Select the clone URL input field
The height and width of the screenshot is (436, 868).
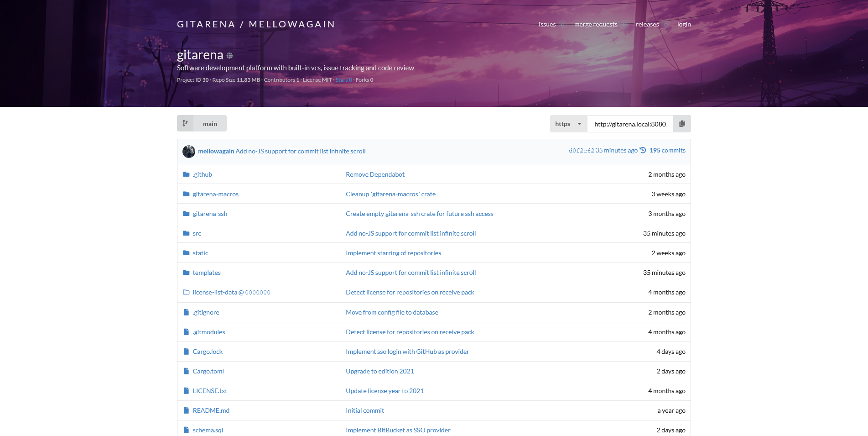coord(630,124)
